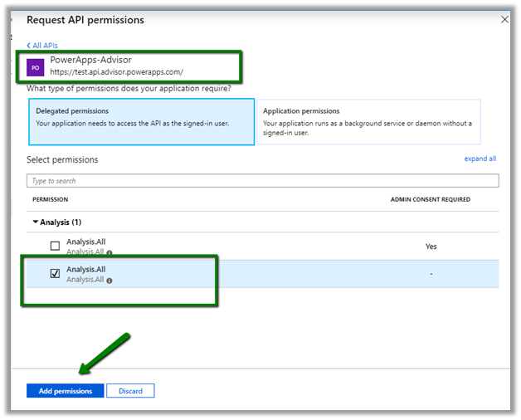Screen dimensions: 521x420
Task: Click the ADMIN CONSENT REQUIRED column header
Action: coord(431,199)
